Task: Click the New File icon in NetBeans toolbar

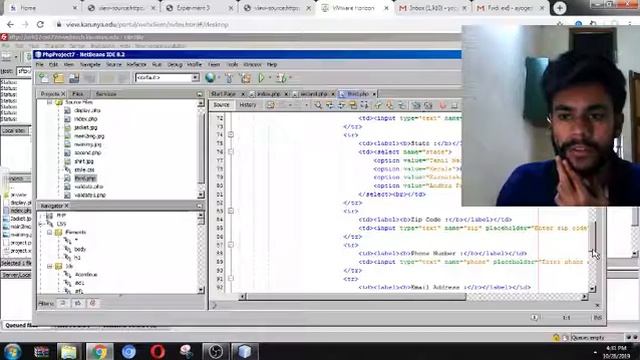Action: pos(43,78)
